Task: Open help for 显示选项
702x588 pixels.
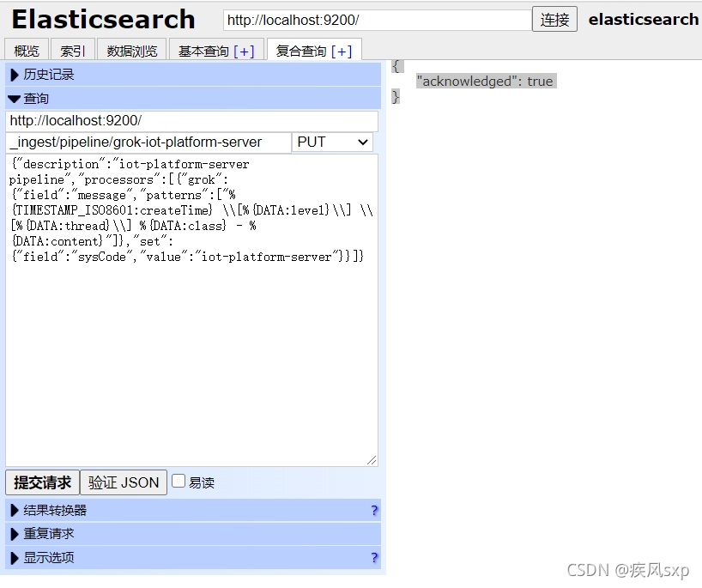Action: [x=374, y=558]
